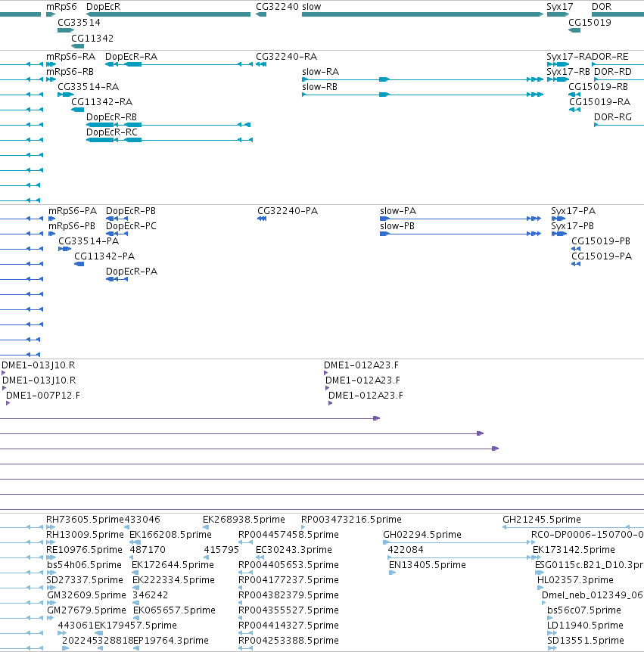The height and width of the screenshot is (652, 644).
Task: Select the DopEcR-RA transcript label
Action: [x=131, y=57]
